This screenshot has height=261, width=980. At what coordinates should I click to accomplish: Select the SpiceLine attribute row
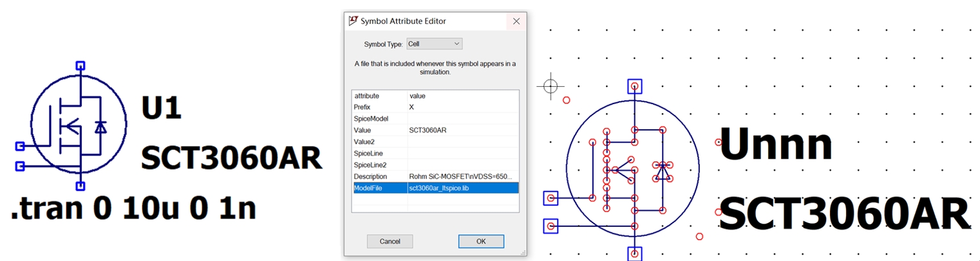435,153
